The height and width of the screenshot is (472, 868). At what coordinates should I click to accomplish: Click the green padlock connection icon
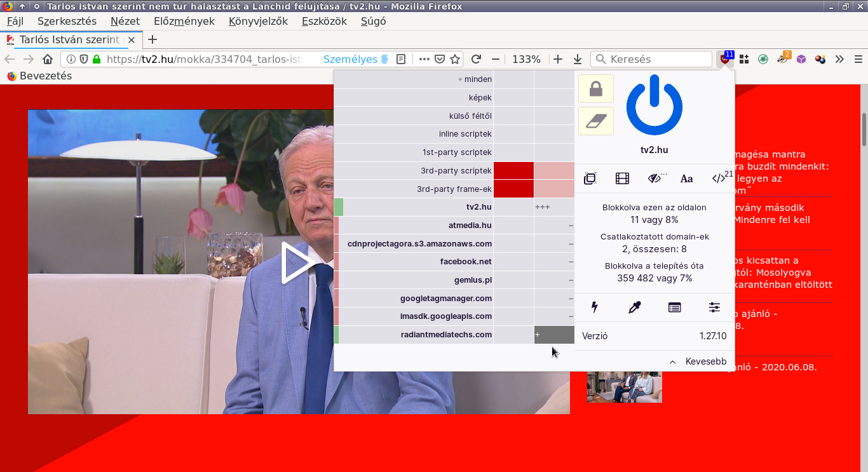[97, 59]
